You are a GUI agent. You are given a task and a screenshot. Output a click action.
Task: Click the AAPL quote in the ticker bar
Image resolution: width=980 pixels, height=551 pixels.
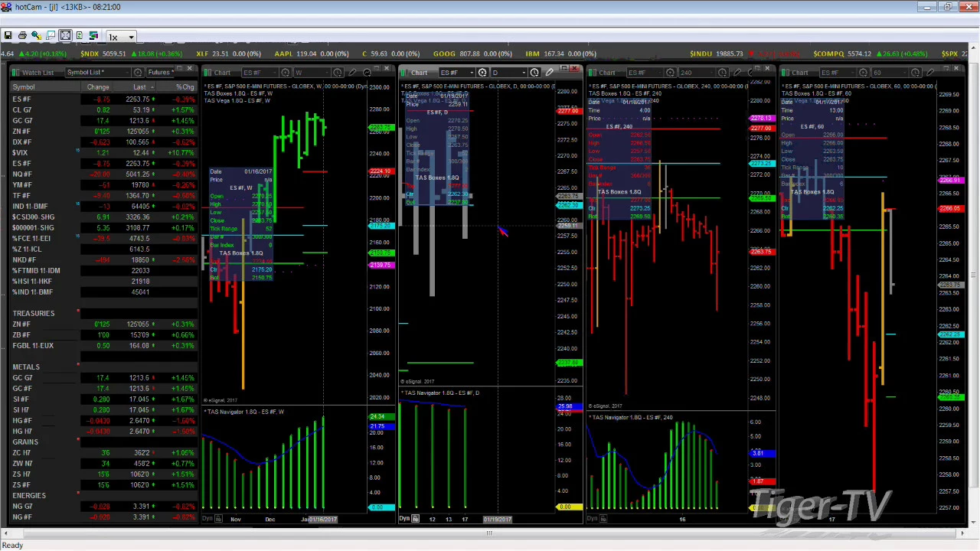[311, 54]
